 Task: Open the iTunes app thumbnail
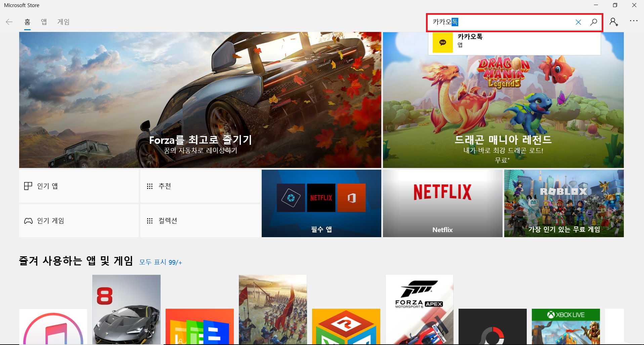click(53, 327)
